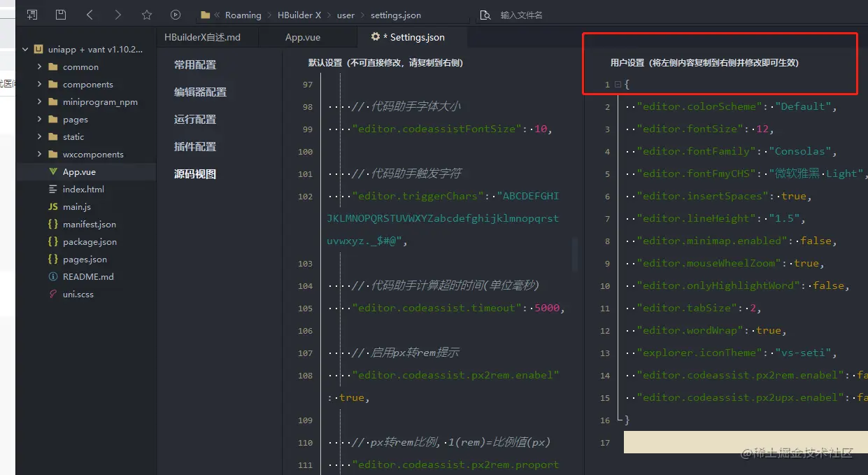
Task: Click the pages folder icon
Action: pos(53,120)
